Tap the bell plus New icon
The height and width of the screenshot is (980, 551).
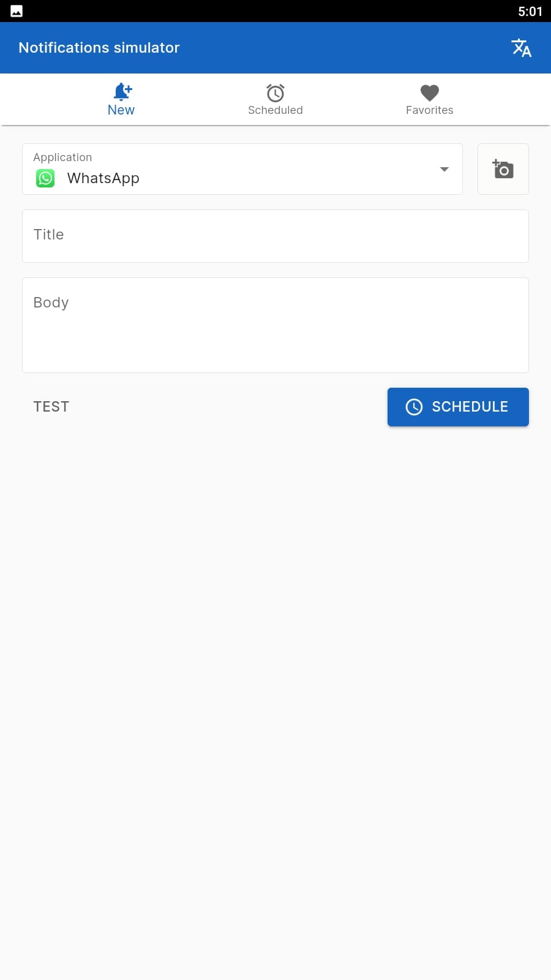tap(122, 92)
